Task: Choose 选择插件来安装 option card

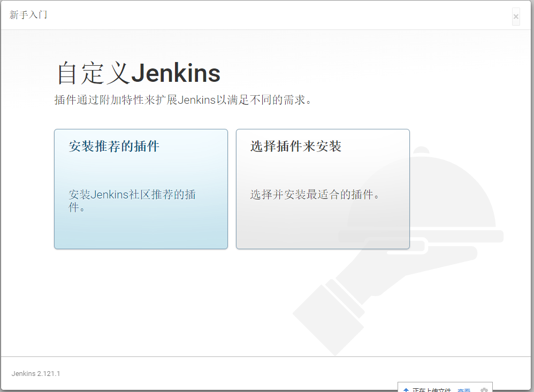Action: click(x=323, y=189)
